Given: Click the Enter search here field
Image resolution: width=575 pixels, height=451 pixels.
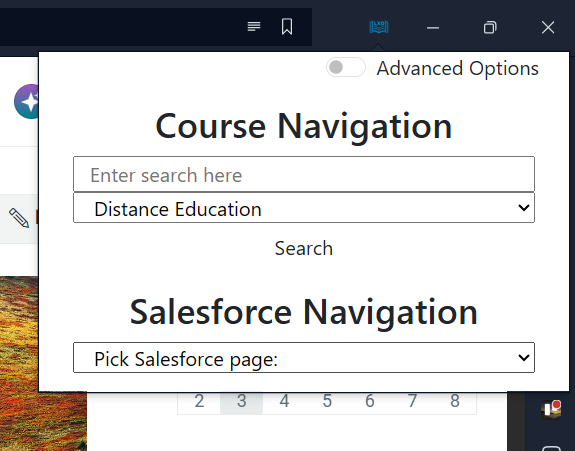Looking at the screenshot, I should (x=304, y=174).
